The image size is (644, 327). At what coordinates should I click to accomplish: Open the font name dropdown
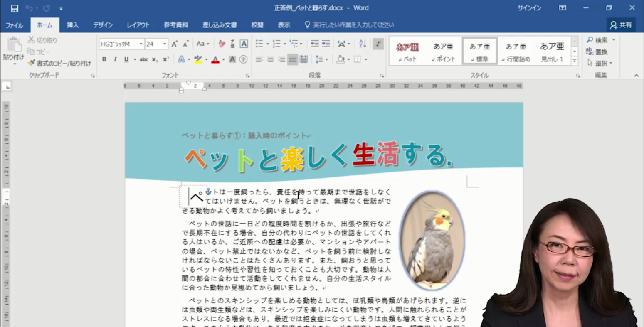pyautogui.click(x=141, y=44)
